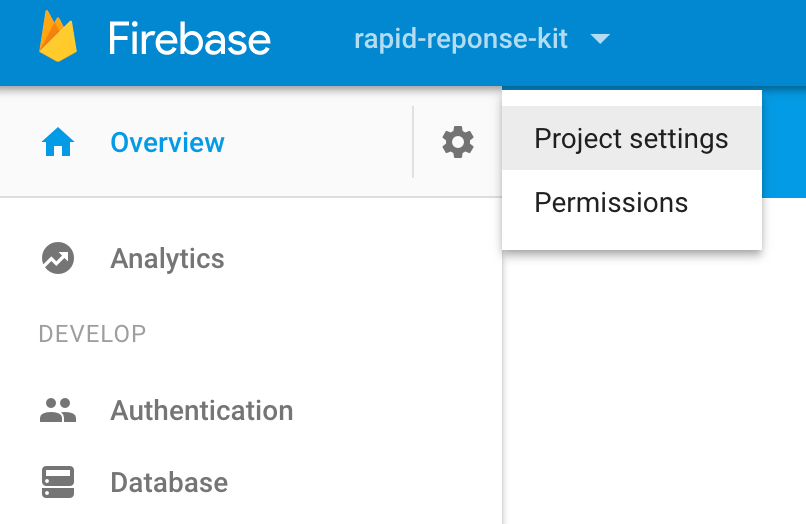Click the Database storage icon
Screen dimensions: 806x524
[x=58, y=482]
